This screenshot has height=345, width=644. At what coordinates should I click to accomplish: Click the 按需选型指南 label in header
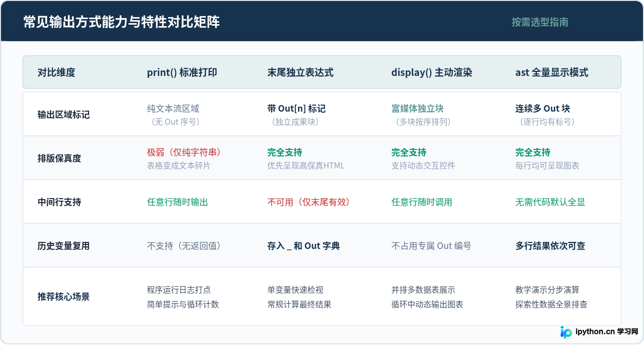point(540,22)
